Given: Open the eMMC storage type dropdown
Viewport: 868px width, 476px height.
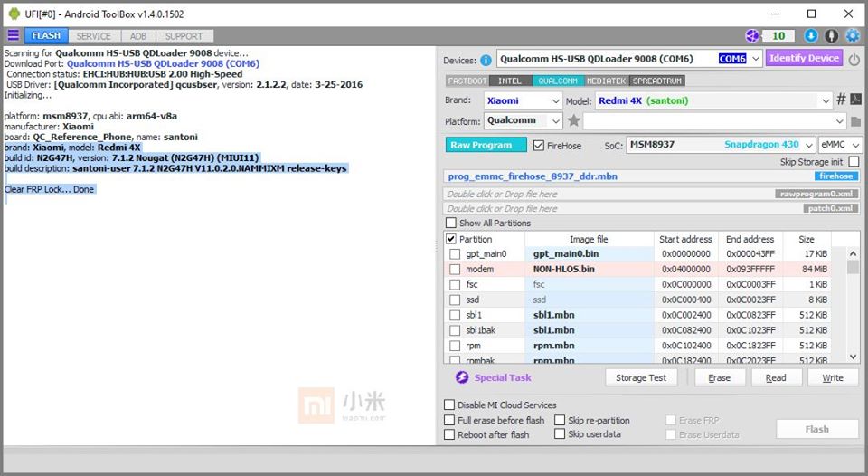Looking at the screenshot, I should point(840,145).
